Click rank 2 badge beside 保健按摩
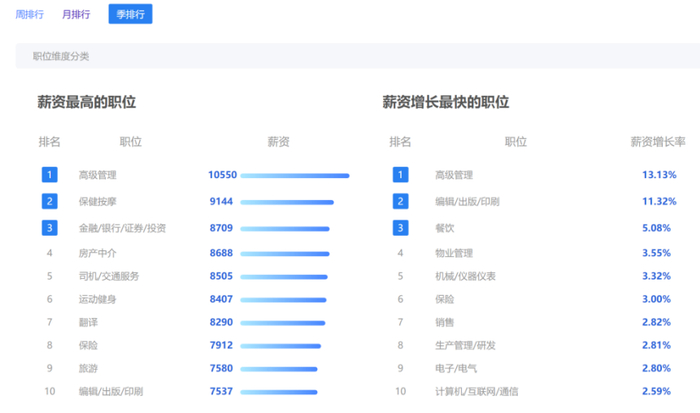The height and width of the screenshot is (413, 700). (49, 201)
